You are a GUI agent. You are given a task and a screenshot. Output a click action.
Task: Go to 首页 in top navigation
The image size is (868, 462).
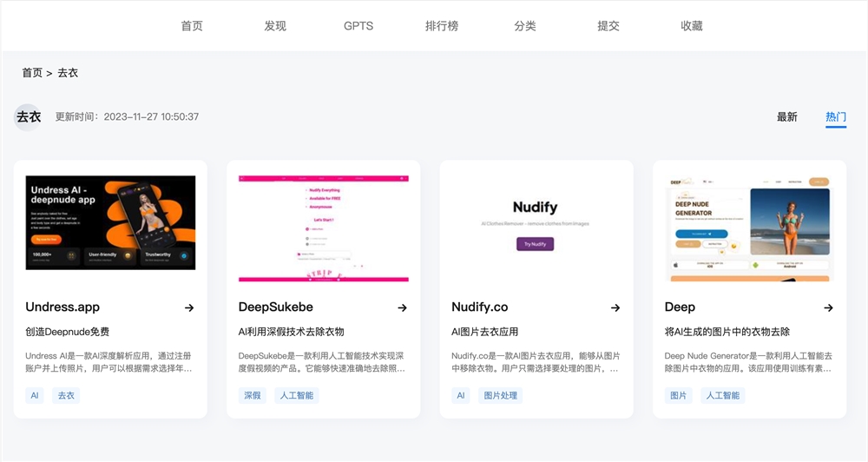(x=192, y=26)
